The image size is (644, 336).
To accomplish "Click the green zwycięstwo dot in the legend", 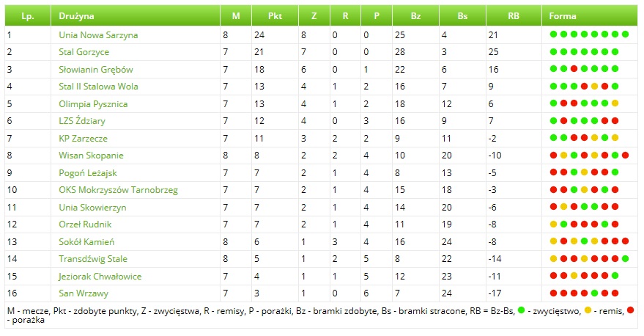I will pyautogui.click(x=521, y=311).
